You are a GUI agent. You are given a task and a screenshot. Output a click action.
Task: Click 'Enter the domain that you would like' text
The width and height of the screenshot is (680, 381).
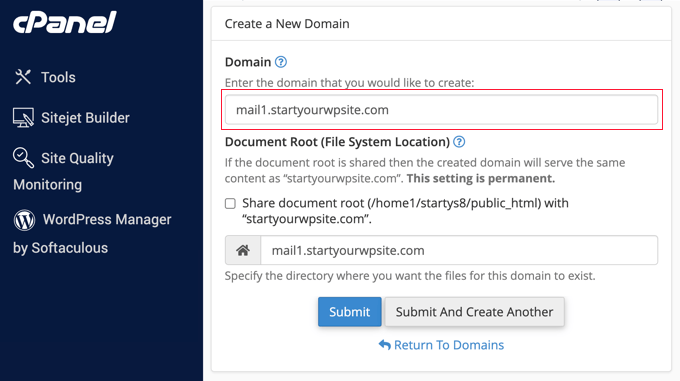[349, 82]
